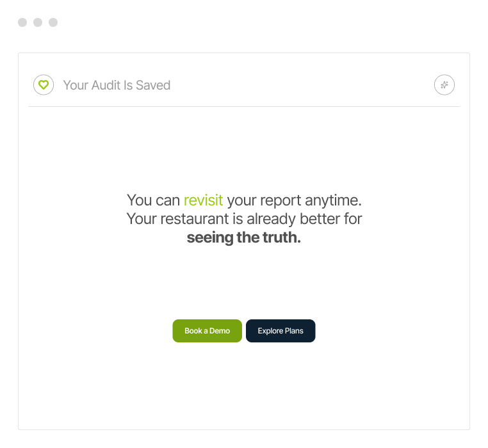Click the green heart icon
Screen dimensions: 488x448
click(x=44, y=84)
